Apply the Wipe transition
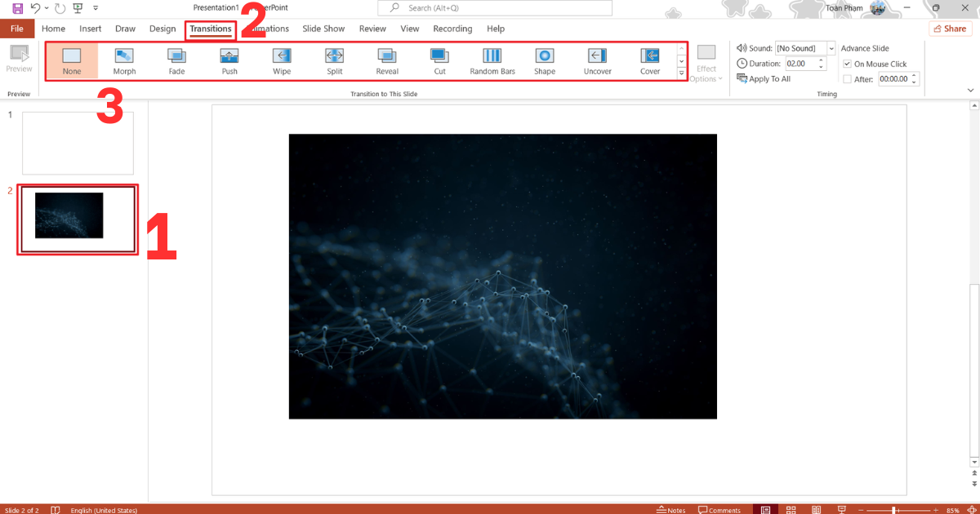The image size is (980, 514). [281, 60]
